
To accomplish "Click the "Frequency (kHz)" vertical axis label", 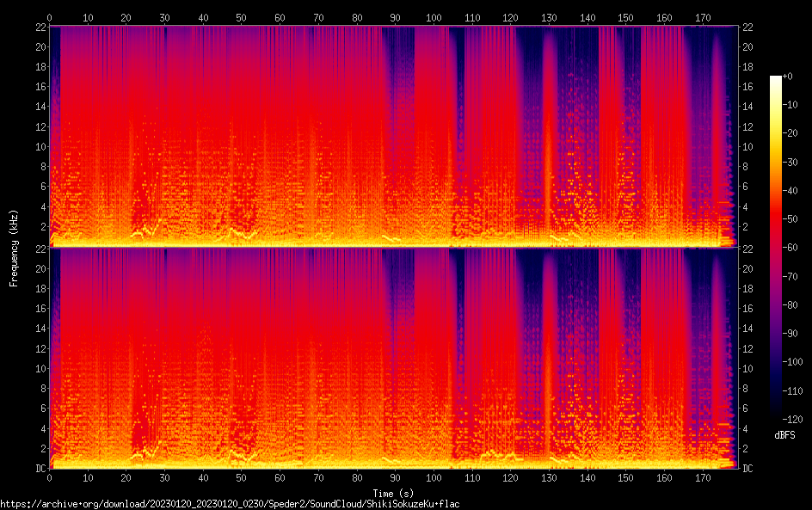I will pyautogui.click(x=14, y=248).
